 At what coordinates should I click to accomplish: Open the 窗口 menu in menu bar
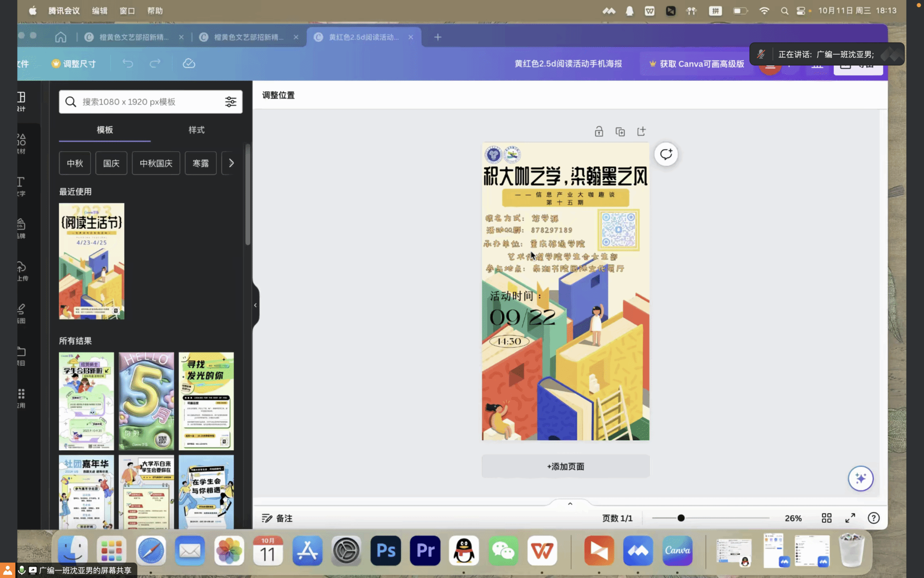[127, 11]
